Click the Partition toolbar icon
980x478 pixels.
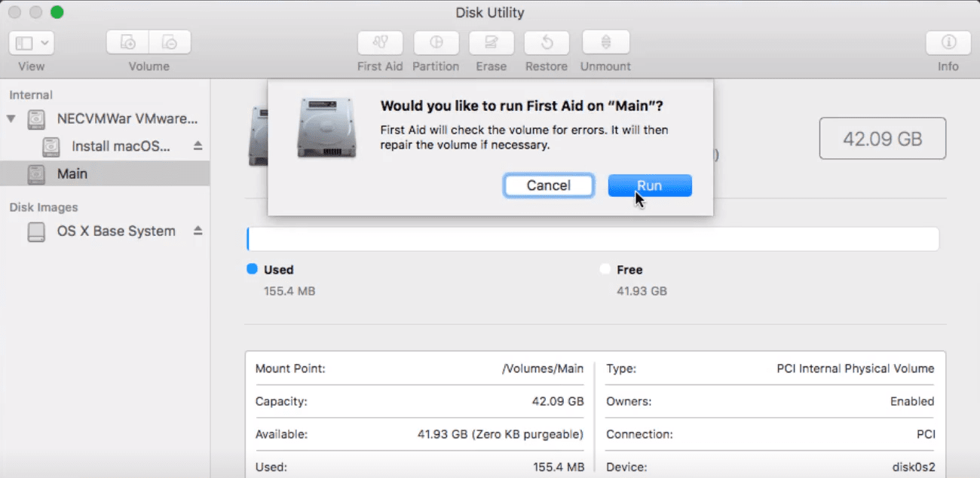tap(436, 42)
